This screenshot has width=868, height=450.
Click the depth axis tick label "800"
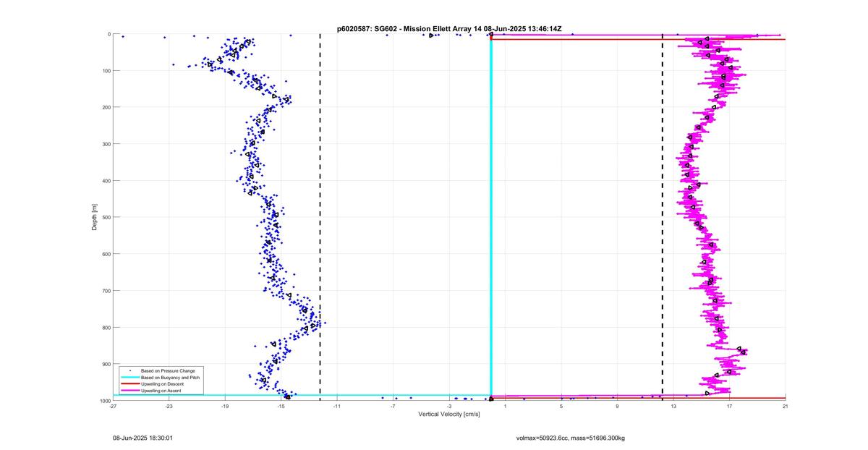click(106, 327)
